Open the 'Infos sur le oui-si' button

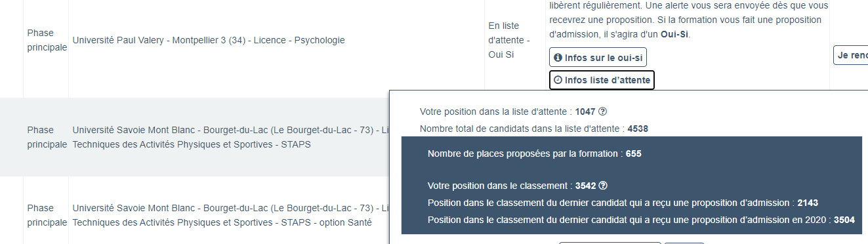598,58
